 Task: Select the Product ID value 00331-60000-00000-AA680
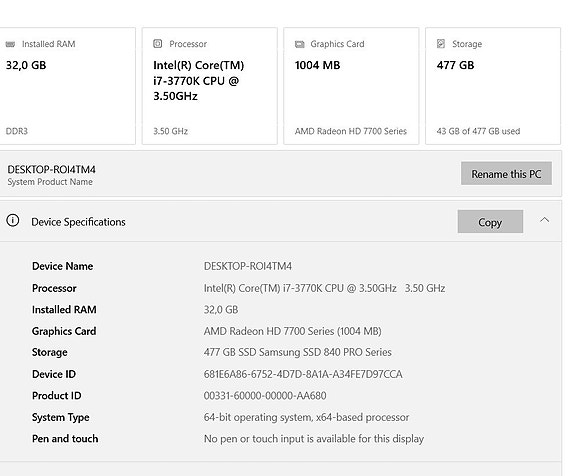(265, 396)
